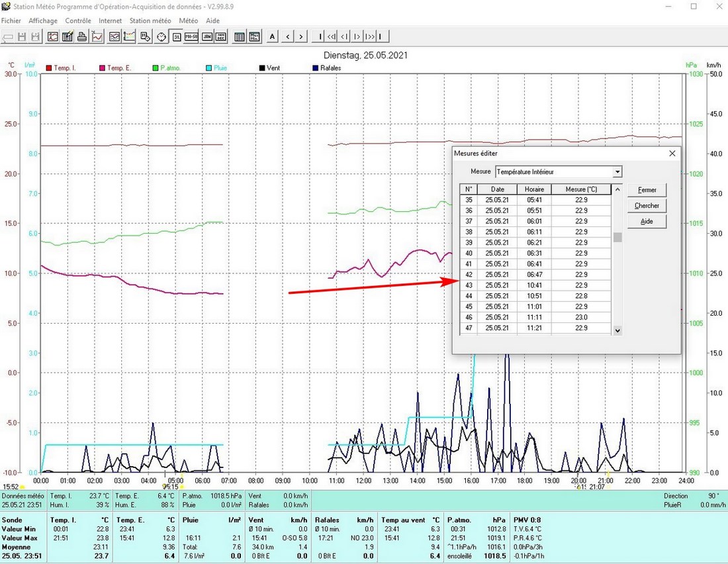Open the Max/Min table icon

coord(254,36)
